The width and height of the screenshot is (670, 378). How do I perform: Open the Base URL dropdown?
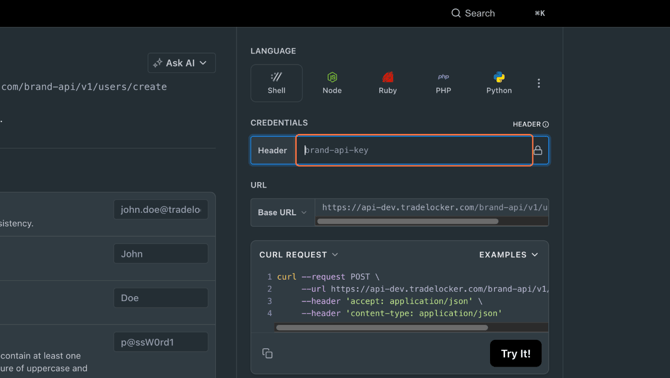[282, 212]
